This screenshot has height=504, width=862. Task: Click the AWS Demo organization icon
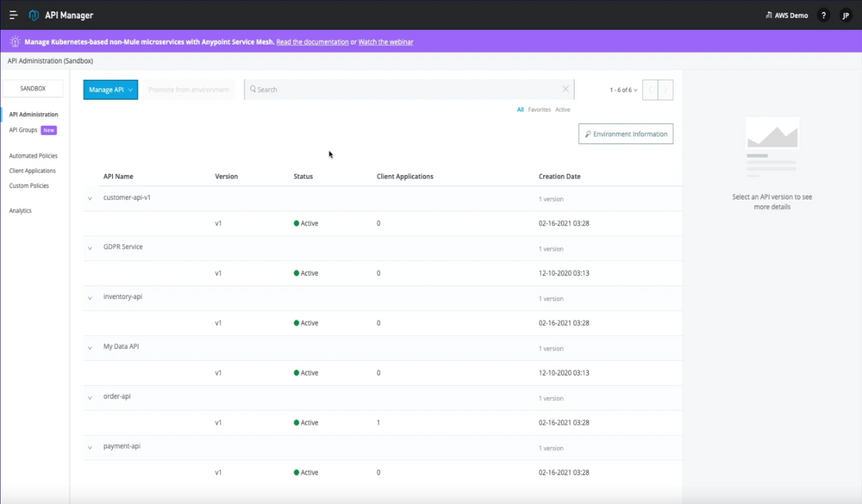click(769, 15)
